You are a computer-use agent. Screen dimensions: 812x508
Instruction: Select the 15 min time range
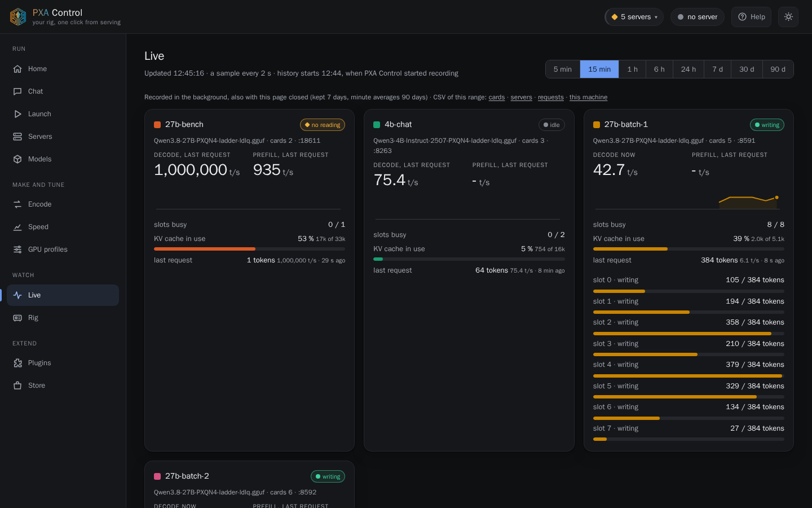(599, 69)
